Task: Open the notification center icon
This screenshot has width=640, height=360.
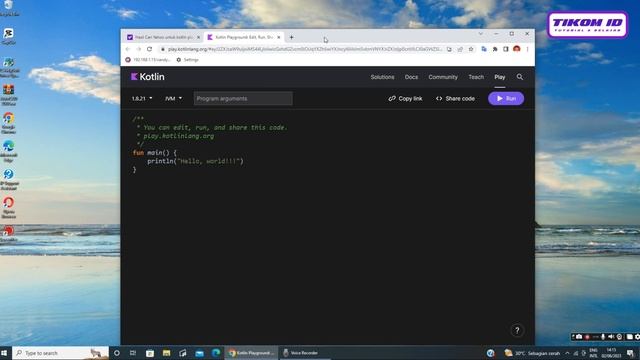Action: (631, 353)
